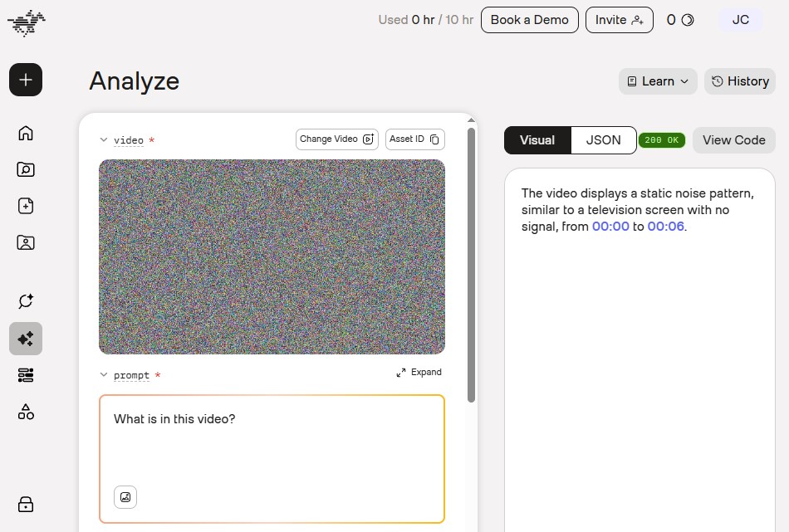Switch to the Visual view toggle
789x532 pixels.
click(x=537, y=139)
